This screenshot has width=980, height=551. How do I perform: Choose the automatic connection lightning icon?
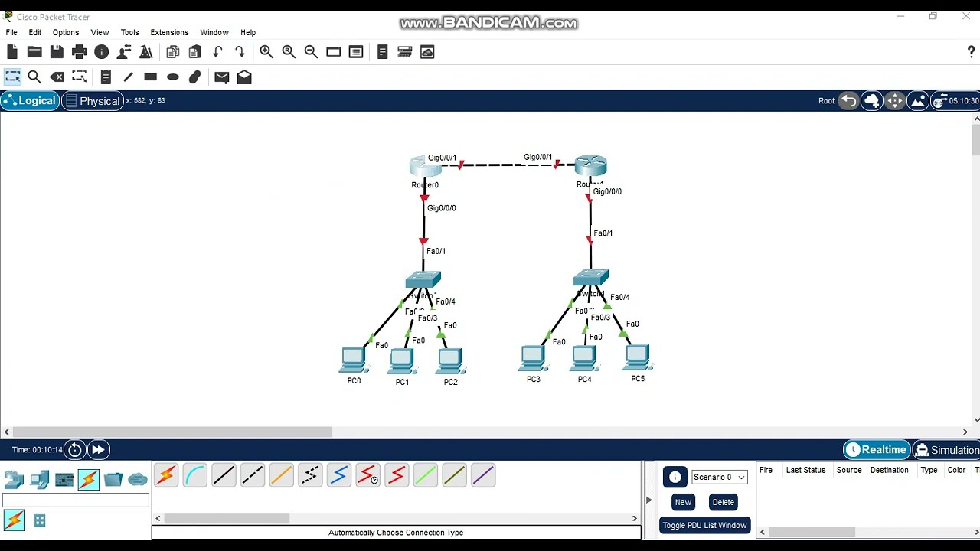pos(165,476)
